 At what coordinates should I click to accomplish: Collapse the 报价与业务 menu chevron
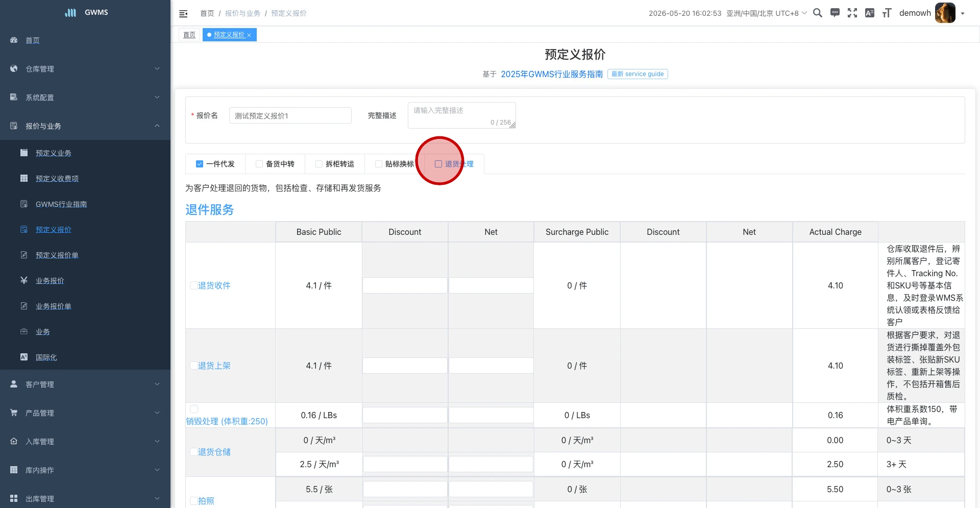pyautogui.click(x=157, y=126)
